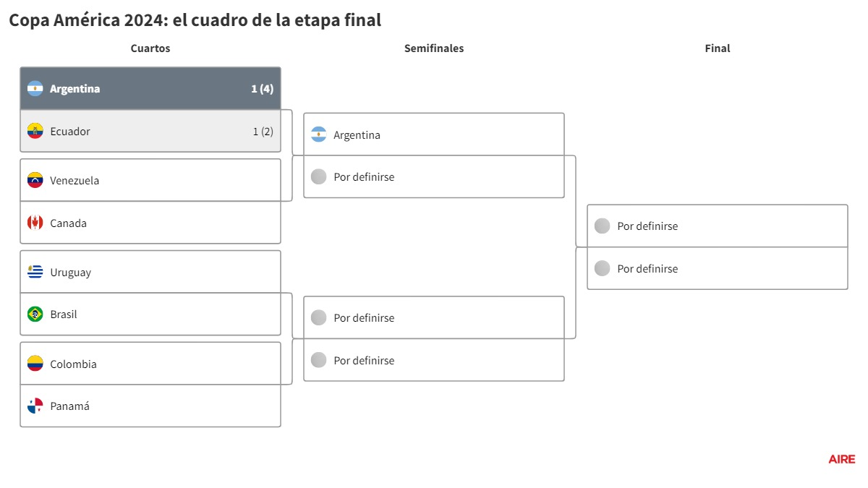
Task: Select the Final column header
Action: click(718, 48)
